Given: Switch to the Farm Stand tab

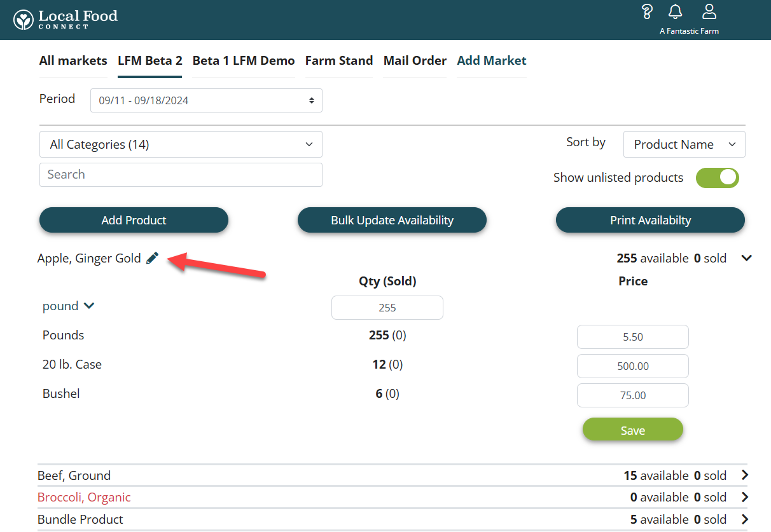Looking at the screenshot, I should 338,61.
